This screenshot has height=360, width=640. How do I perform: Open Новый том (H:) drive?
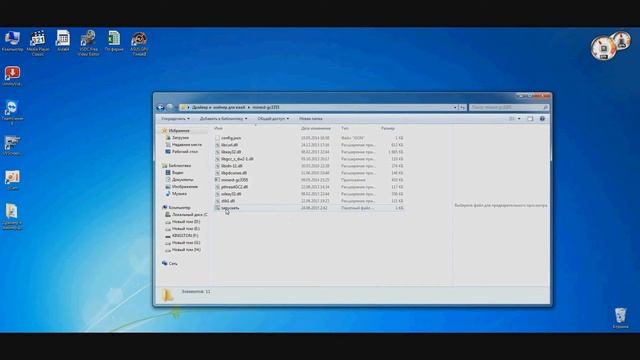185,249
